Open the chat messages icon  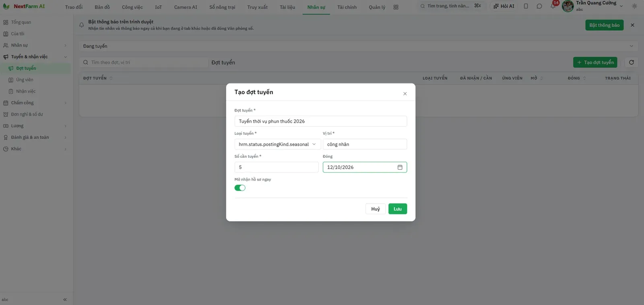click(539, 6)
